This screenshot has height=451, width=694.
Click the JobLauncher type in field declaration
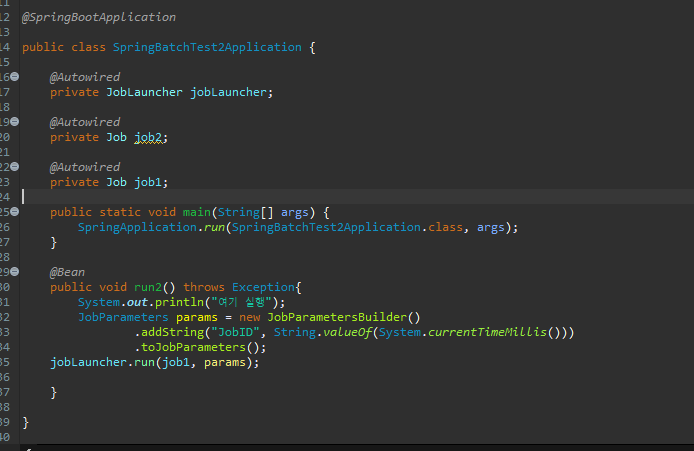point(144,92)
